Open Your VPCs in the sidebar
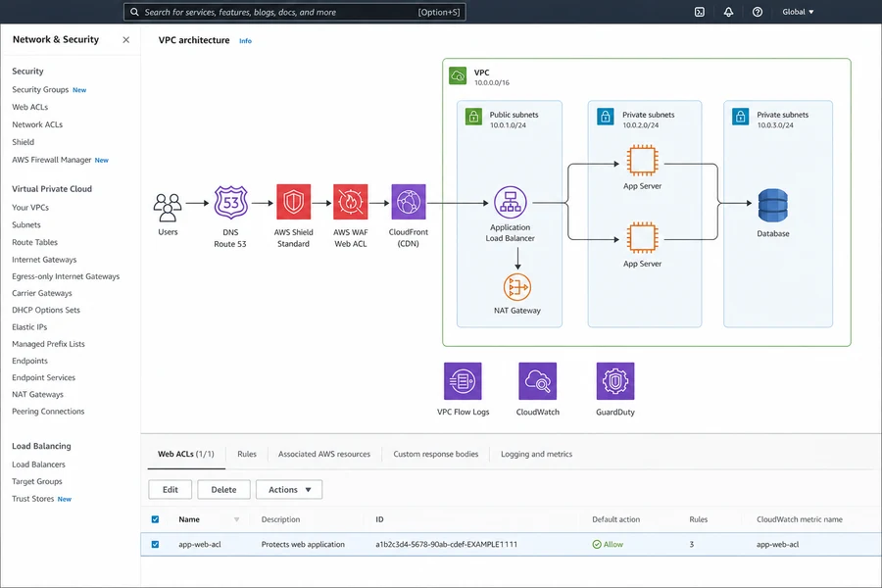 30,207
